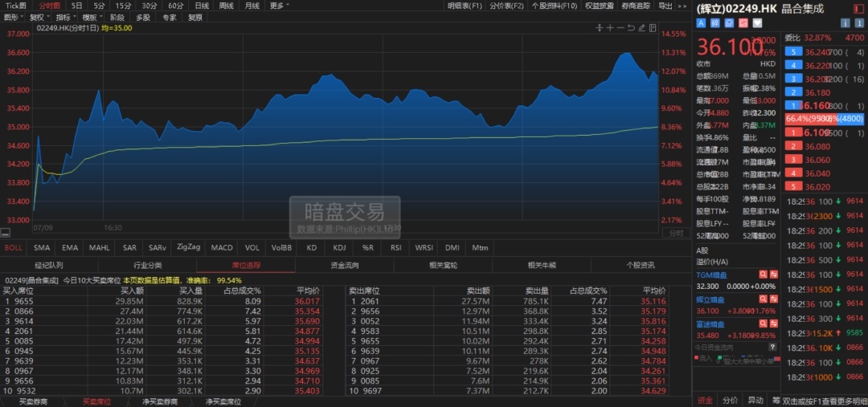The height and width of the screenshot is (407, 868).
Task: Click the vertical stretch icon above the chart
Action: click(x=599, y=27)
